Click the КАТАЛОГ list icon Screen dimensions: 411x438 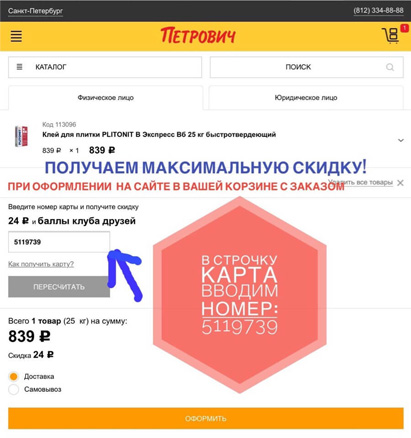(x=20, y=67)
